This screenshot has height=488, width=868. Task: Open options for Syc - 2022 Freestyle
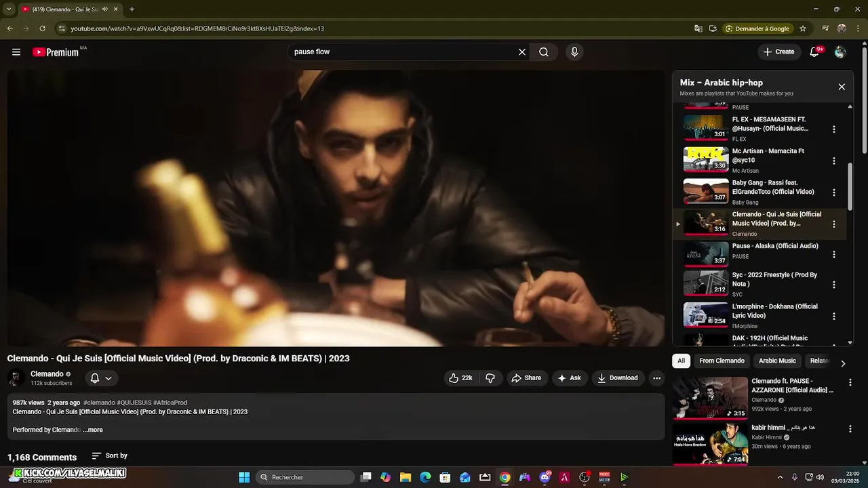click(834, 285)
